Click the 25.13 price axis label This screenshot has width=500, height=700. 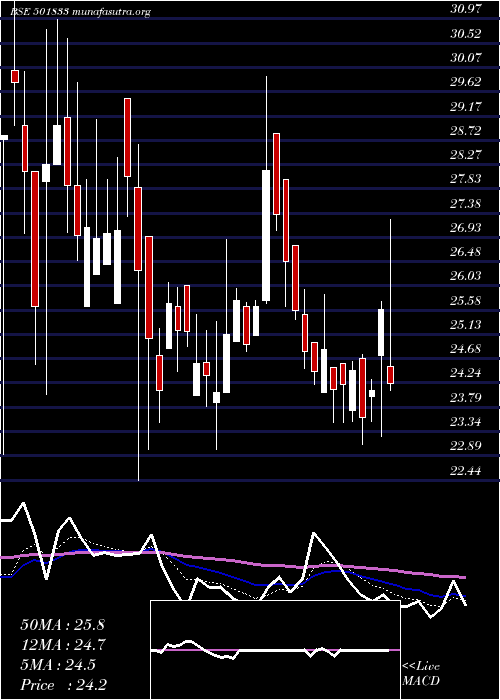tap(466, 324)
